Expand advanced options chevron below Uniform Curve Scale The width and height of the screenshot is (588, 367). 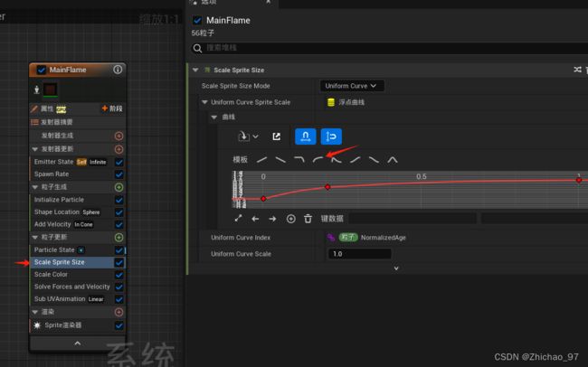tap(396, 268)
